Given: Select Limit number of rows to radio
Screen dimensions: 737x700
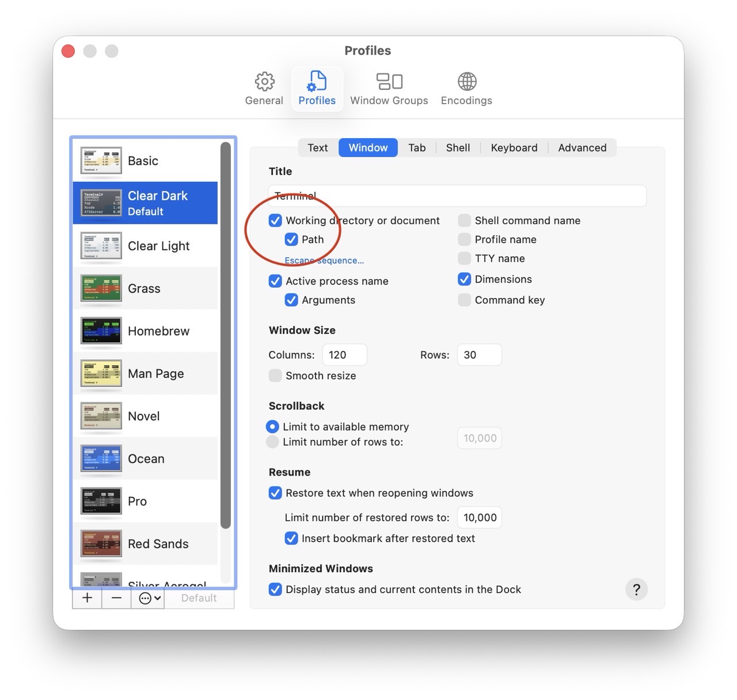Looking at the screenshot, I should click(272, 442).
